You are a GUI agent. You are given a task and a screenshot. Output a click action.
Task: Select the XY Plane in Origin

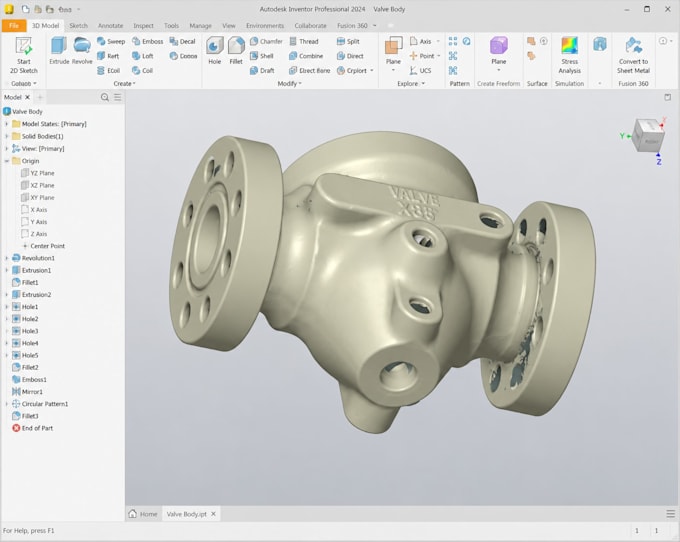(38, 197)
